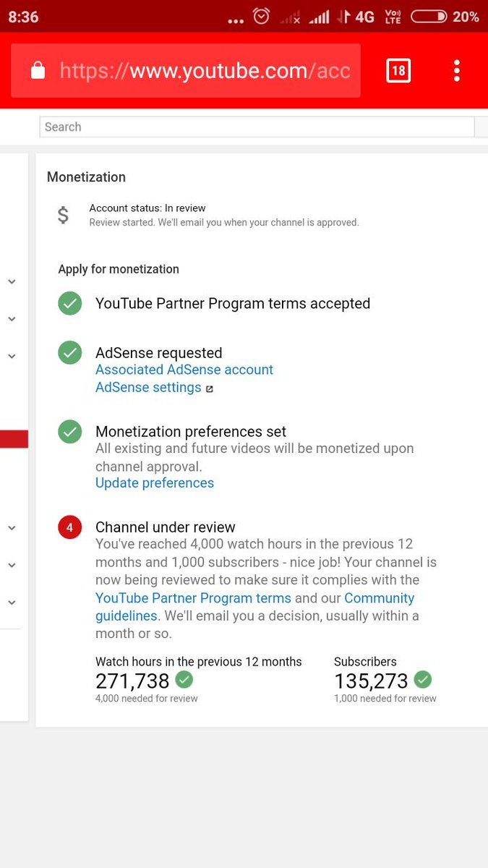488x868 pixels.
Task: Click the 'Channel under review' title
Action: [x=166, y=527]
